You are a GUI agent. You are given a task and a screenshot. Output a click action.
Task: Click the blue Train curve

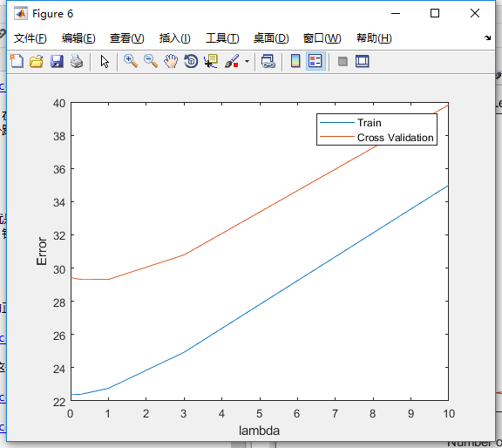pos(260,303)
